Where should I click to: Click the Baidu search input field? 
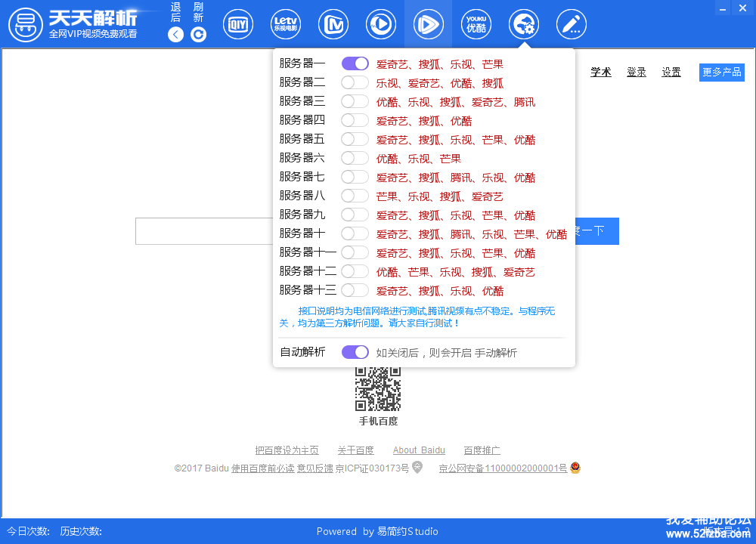point(204,231)
